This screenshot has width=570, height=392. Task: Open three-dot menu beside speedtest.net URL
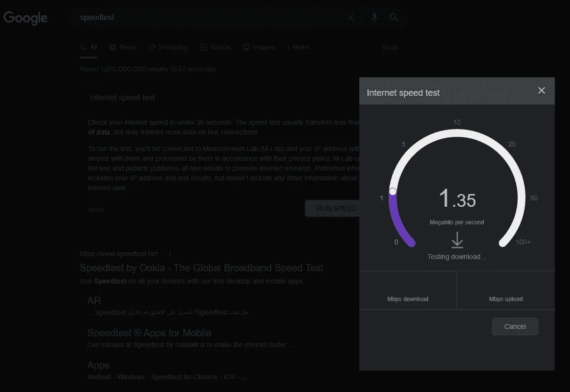(x=170, y=254)
